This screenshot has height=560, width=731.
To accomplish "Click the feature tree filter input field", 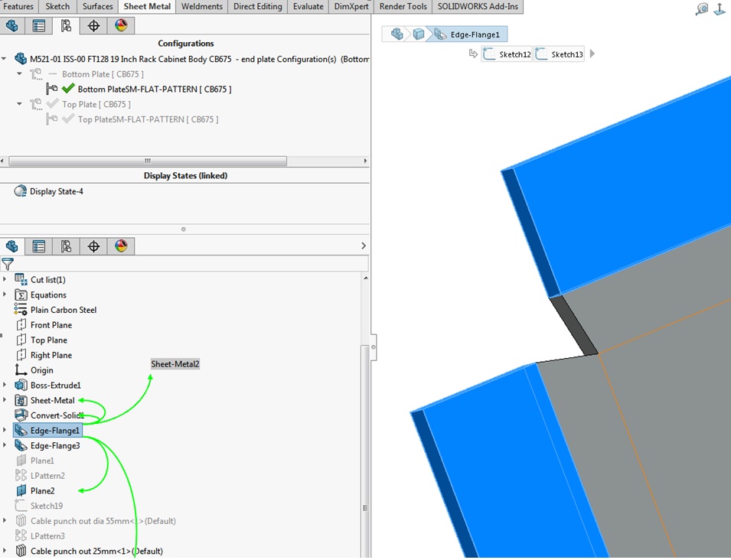I will click(x=191, y=264).
